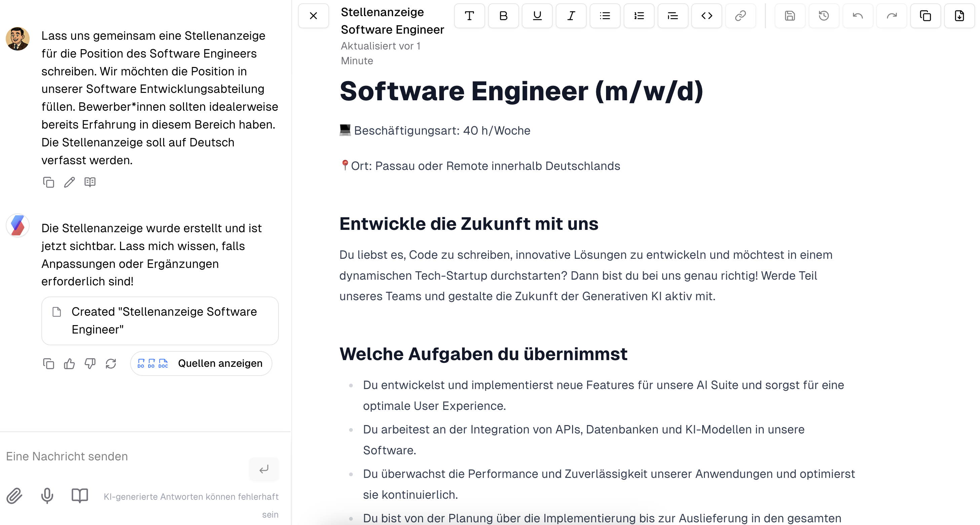The image size is (980, 525).
Task: Apply bulleted list formatting
Action: (x=605, y=16)
